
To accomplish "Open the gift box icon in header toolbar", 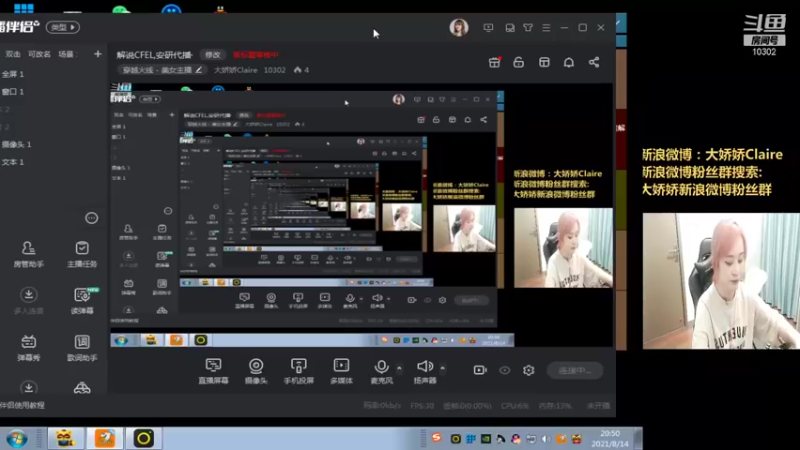I will 494,62.
